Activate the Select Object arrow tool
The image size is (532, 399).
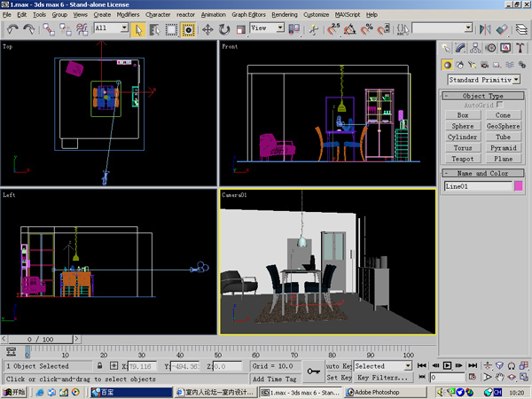(x=138, y=29)
